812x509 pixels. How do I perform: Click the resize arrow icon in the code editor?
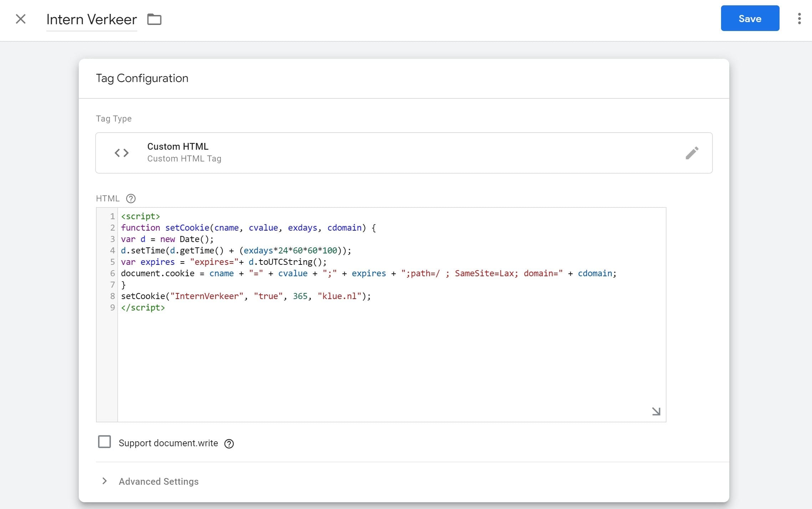click(656, 411)
